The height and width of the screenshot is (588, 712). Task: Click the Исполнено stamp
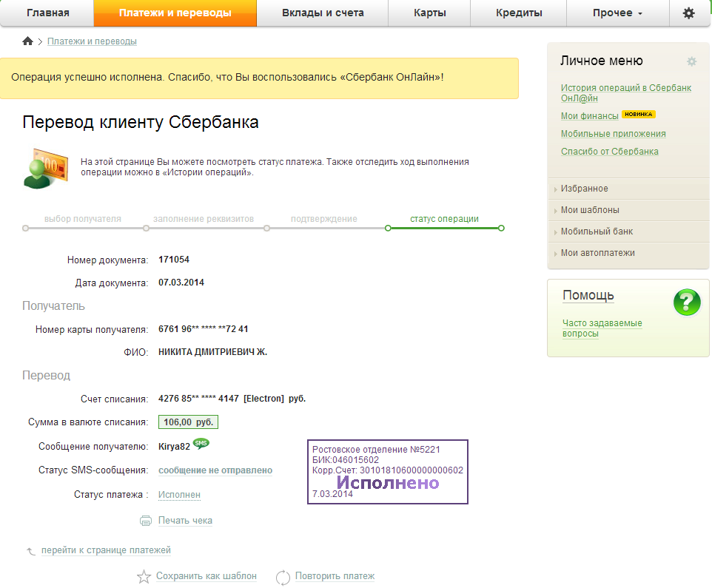click(x=388, y=472)
